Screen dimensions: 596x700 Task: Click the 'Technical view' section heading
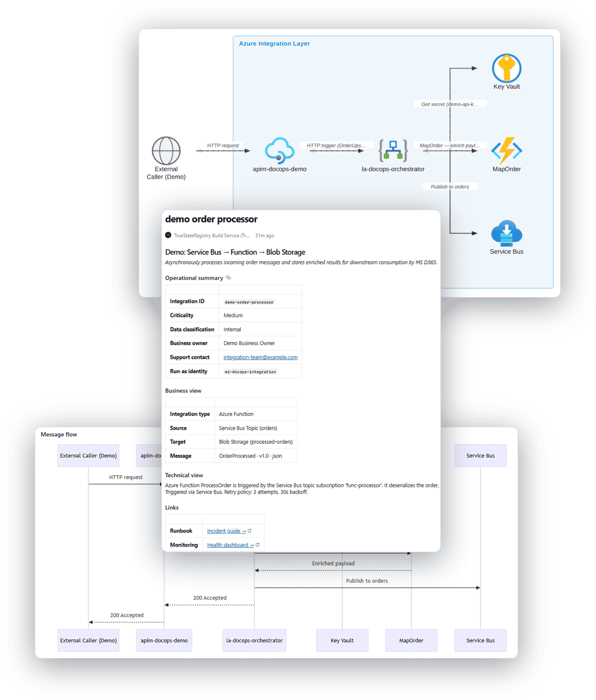184,475
